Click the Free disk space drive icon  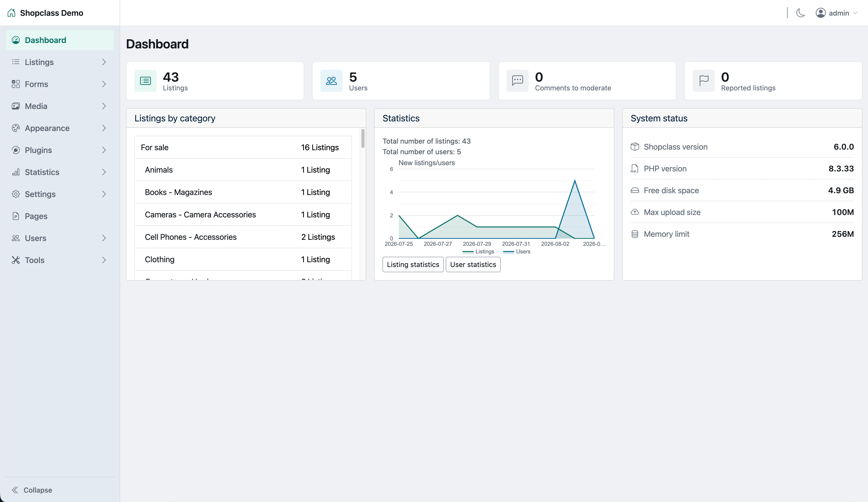click(635, 190)
